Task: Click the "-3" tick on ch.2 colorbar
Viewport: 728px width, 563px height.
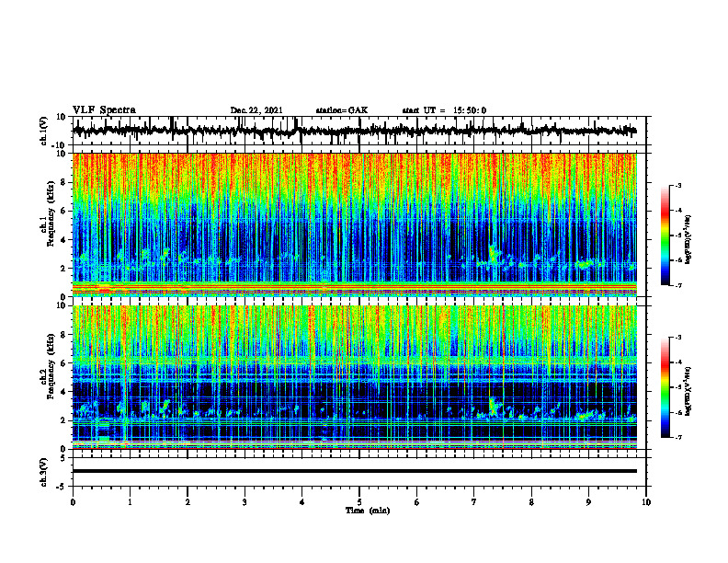Action: [678, 338]
